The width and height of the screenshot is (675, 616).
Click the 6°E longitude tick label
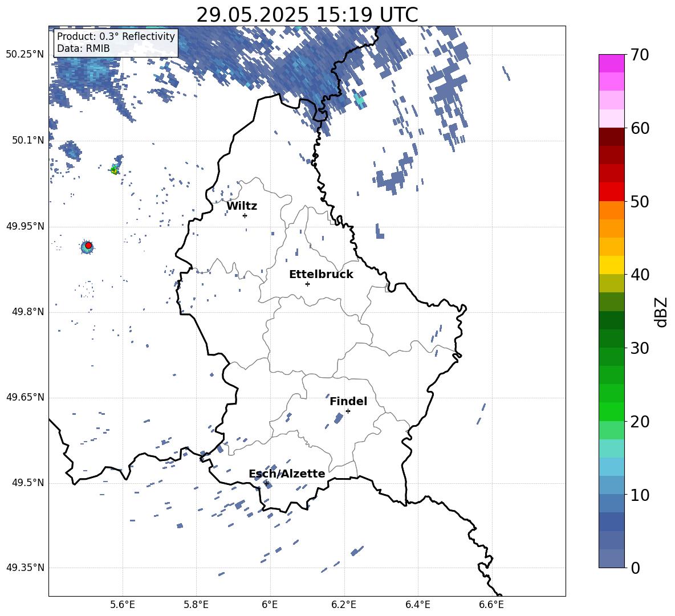tap(270, 605)
